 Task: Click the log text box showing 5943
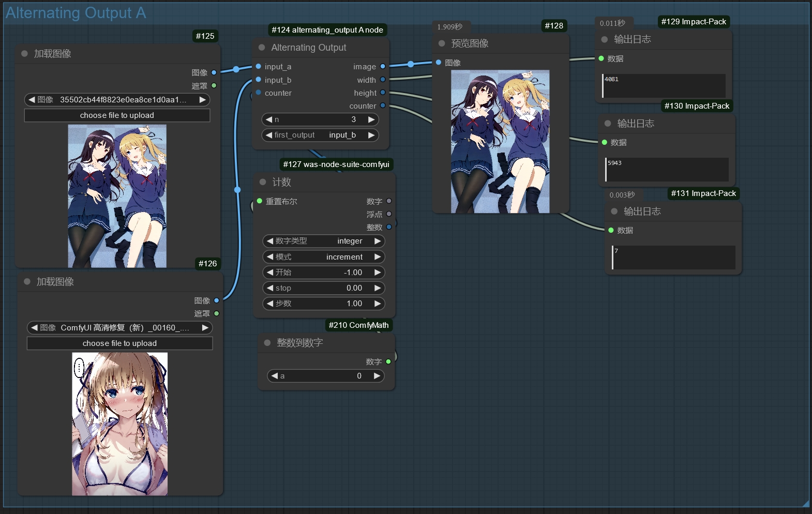pos(667,170)
